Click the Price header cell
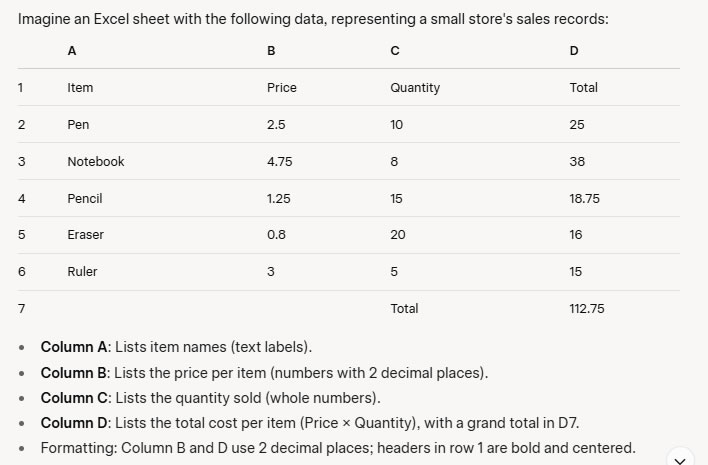 point(282,88)
